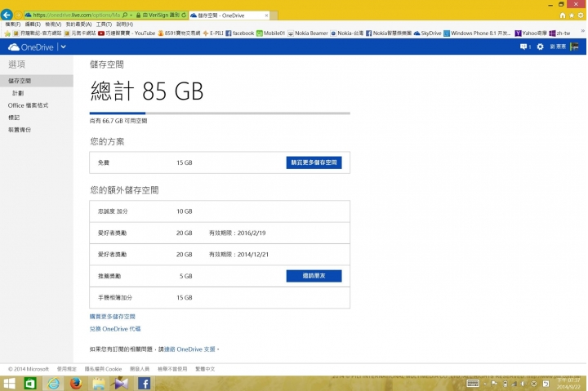The image size is (588, 391).
Task: Open a new blank tab
Action: pyautogui.click(x=274, y=16)
